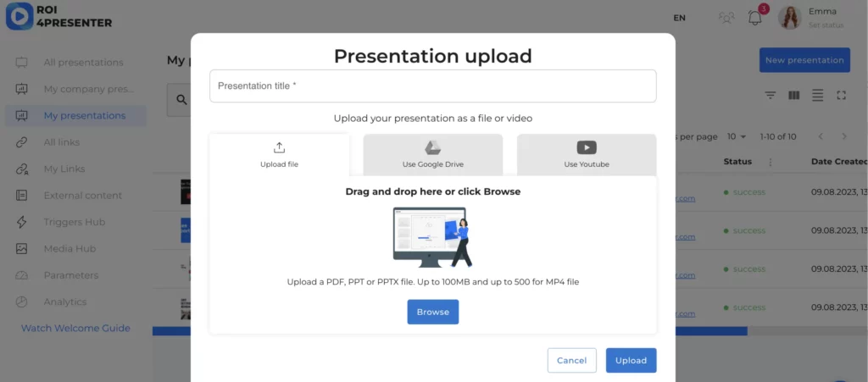Click the YouTube play logo icon
Screen dimensions: 868x382
[587, 147]
